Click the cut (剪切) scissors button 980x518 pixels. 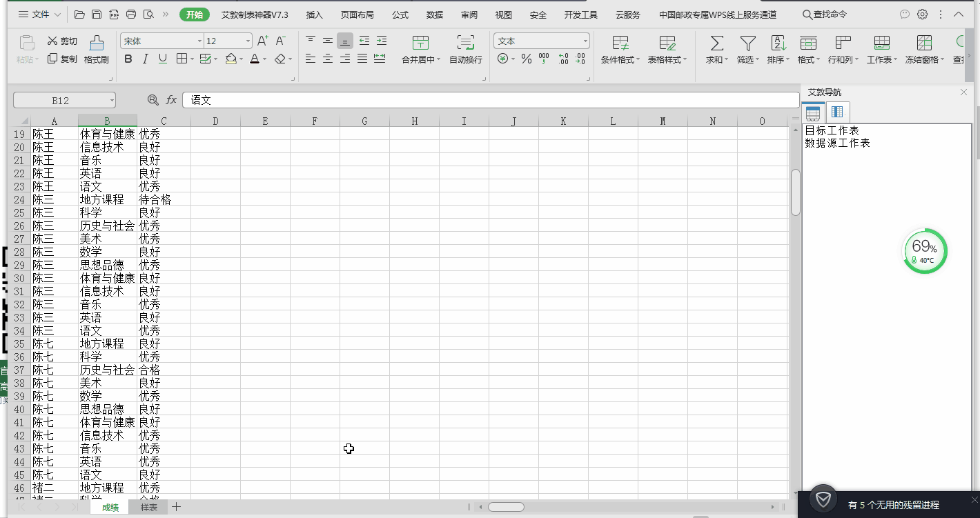(62, 41)
